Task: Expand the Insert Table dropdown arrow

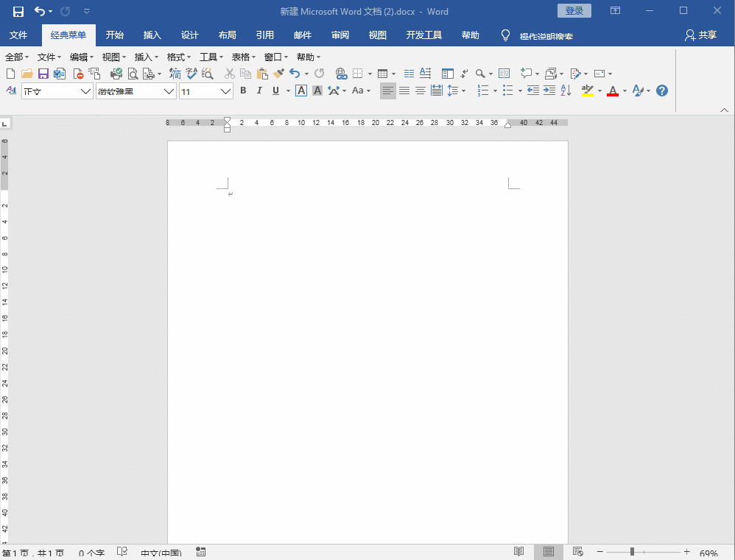Action: (393, 74)
